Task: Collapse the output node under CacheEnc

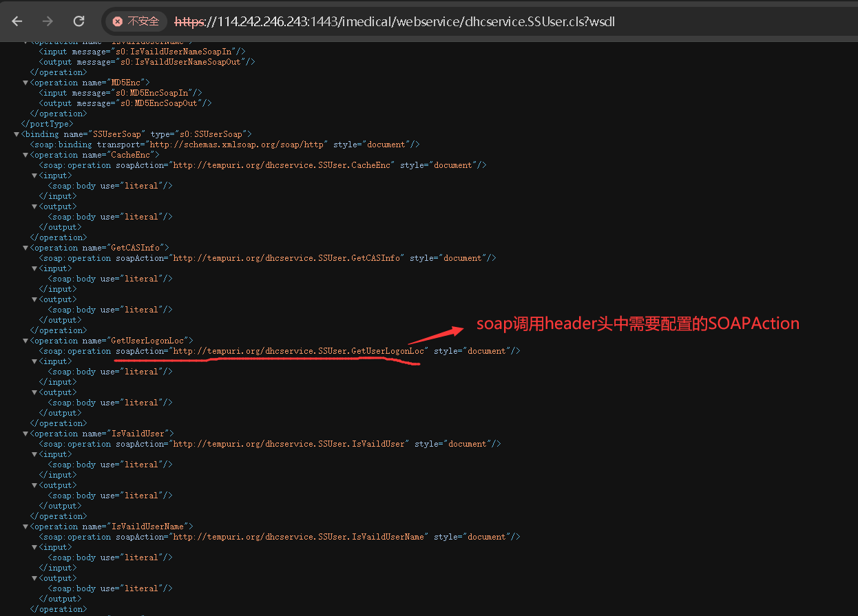Action: 34,206
